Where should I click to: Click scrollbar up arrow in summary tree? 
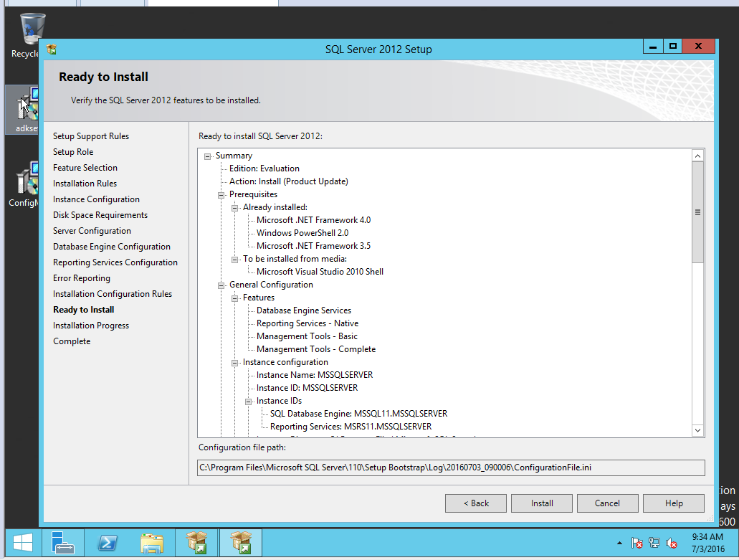pos(697,156)
